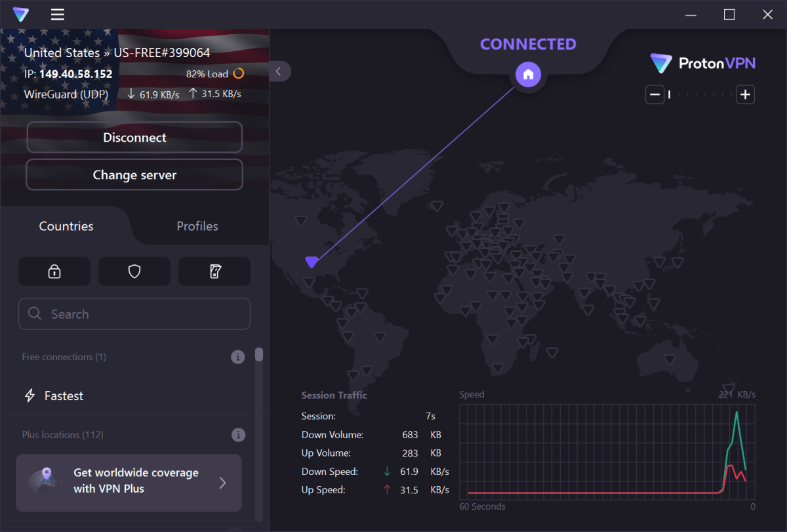The image size is (787, 532).
Task: Click Change server
Action: pyautogui.click(x=134, y=174)
